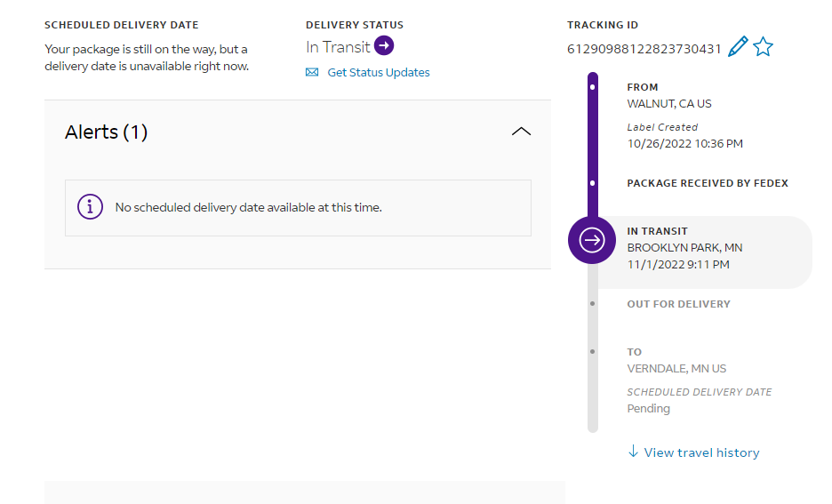Click the pencil icon to edit tracking ID
This screenshot has height=504, width=832.
[738, 47]
